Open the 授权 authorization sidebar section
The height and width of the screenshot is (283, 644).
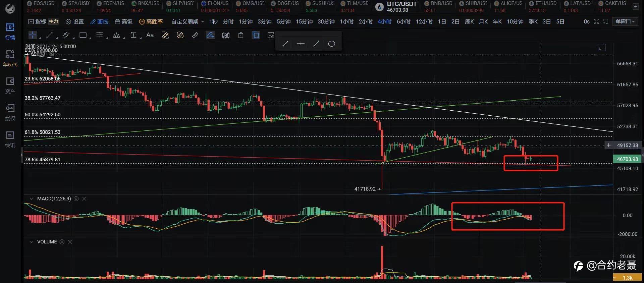tap(10, 112)
